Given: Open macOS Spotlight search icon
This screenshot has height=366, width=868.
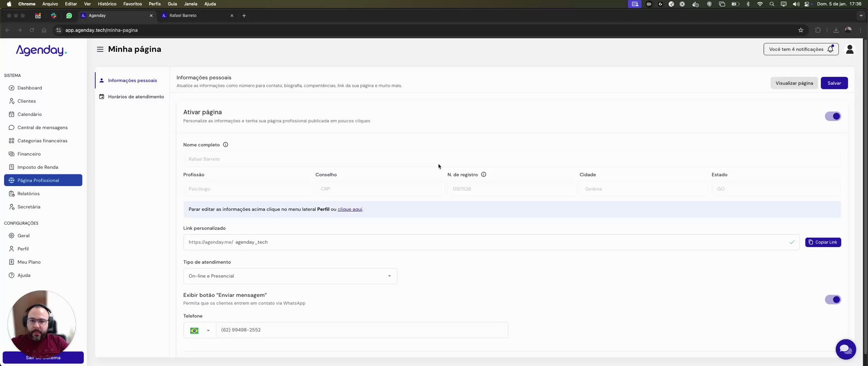Looking at the screenshot, I should 772,4.
